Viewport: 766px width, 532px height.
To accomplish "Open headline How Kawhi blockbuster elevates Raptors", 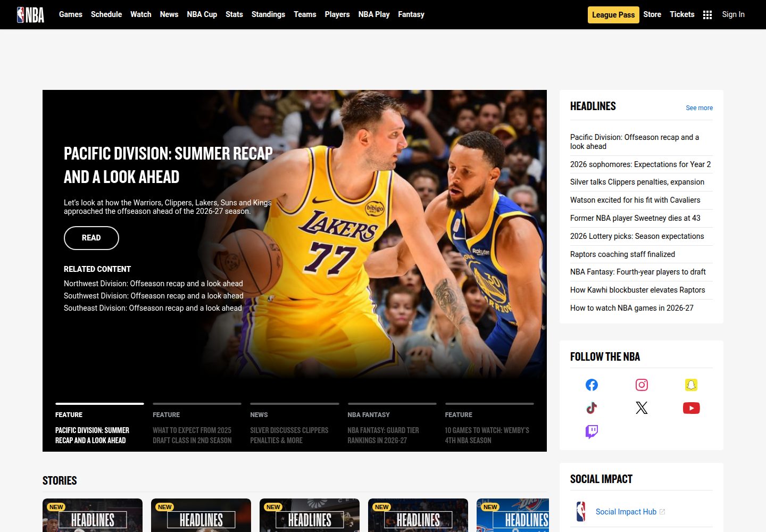I will (x=637, y=290).
